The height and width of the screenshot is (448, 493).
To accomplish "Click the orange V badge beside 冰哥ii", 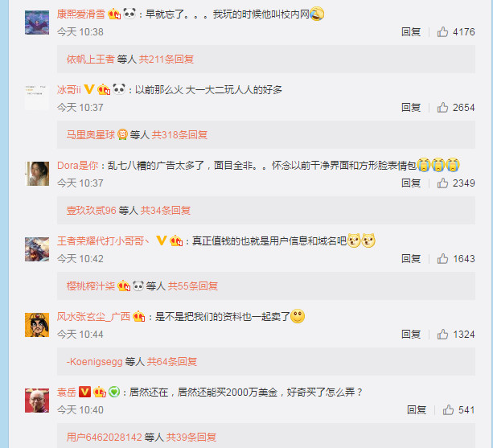I will 89,90.
